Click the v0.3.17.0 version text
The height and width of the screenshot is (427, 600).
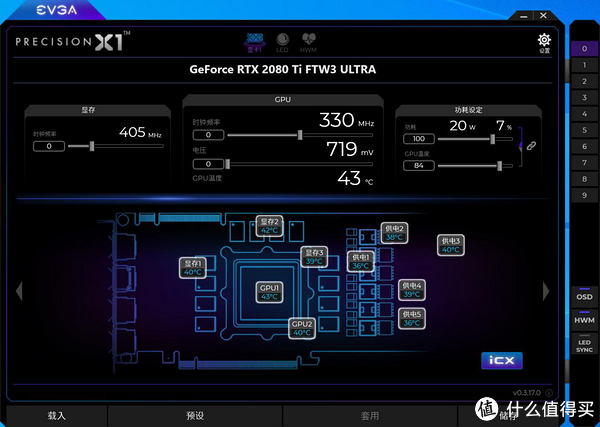(527, 393)
